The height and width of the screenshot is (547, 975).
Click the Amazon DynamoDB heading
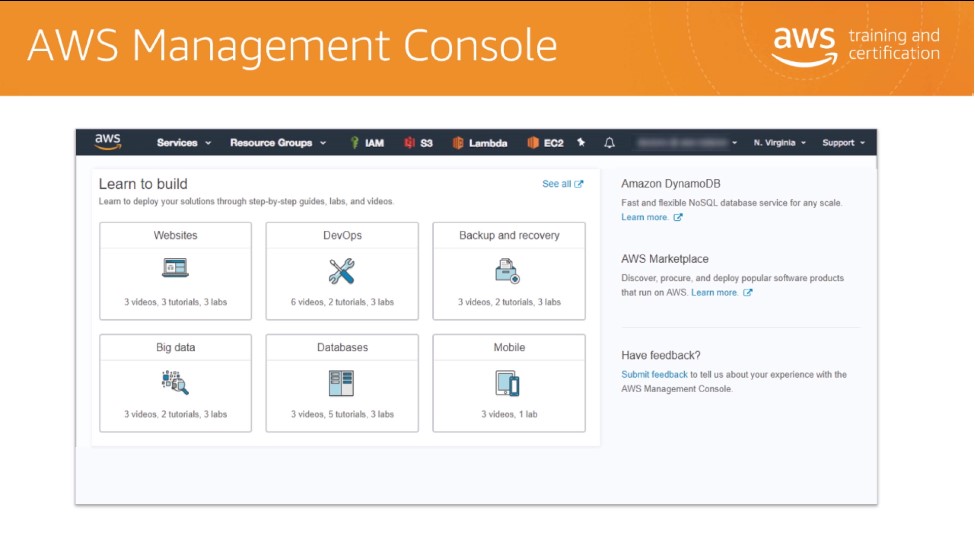(671, 184)
